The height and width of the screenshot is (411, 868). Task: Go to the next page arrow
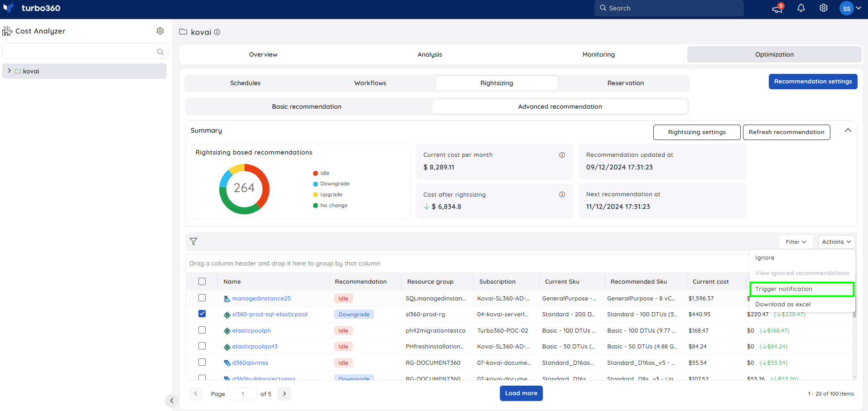[x=285, y=394]
